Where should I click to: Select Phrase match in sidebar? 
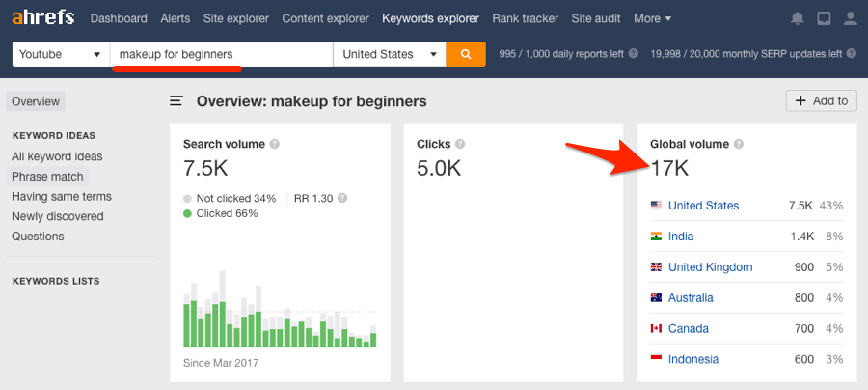(47, 177)
